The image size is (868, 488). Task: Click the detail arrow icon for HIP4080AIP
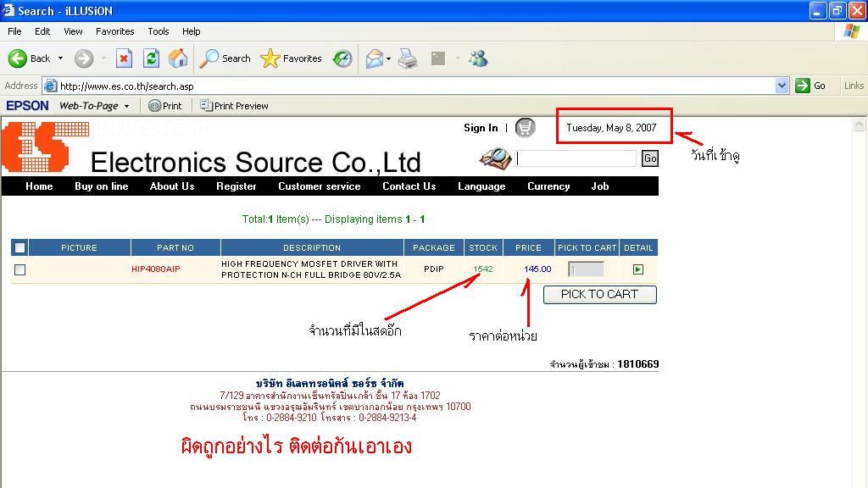pyautogui.click(x=637, y=269)
